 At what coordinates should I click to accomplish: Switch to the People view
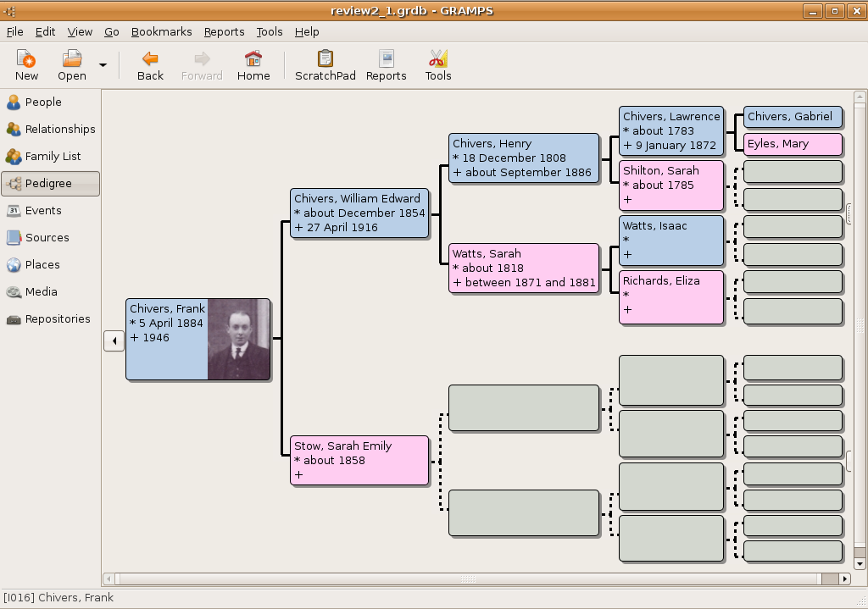pyautogui.click(x=43, y=102)
